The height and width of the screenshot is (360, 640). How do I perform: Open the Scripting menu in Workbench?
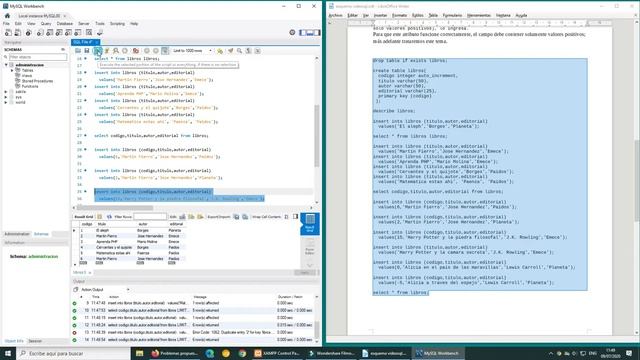click(117, 24)
